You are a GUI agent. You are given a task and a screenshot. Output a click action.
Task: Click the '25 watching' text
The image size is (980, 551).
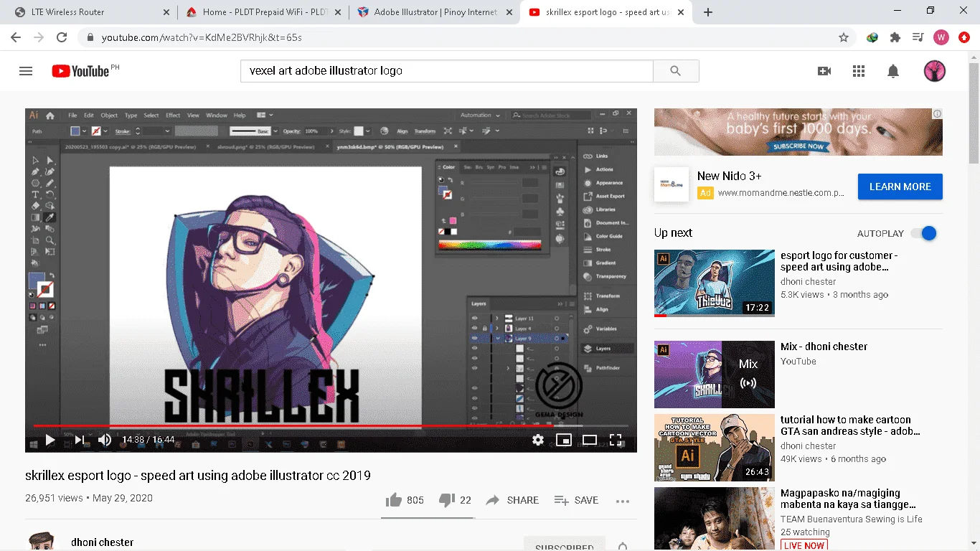pos(805,532)
